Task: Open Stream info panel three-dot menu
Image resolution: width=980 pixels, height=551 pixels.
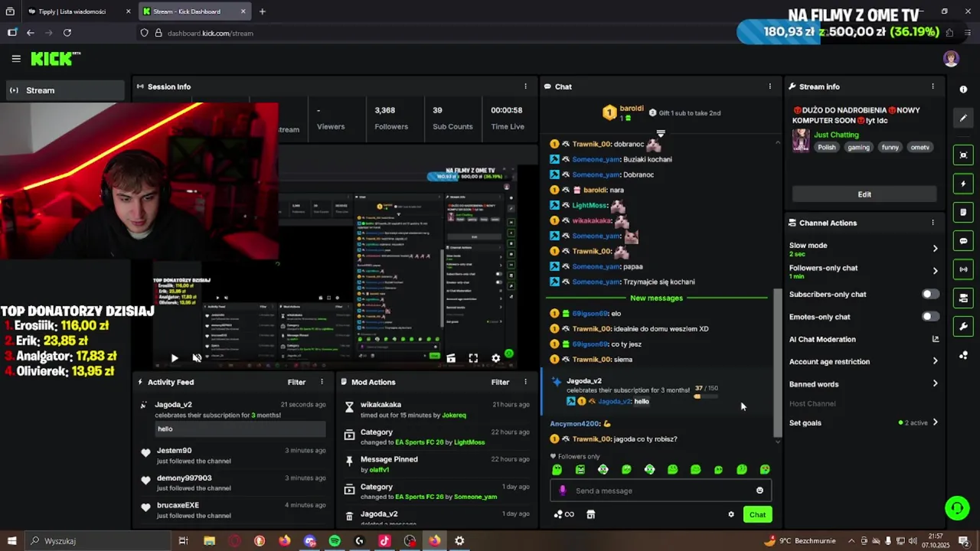Action: [x=933, y=86]
